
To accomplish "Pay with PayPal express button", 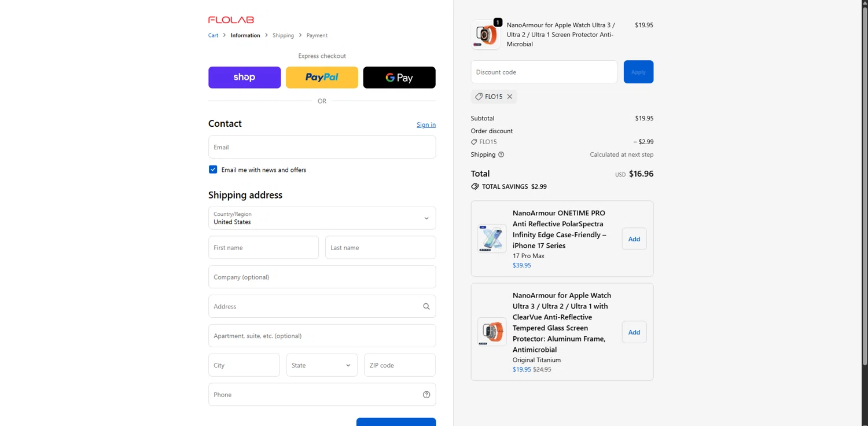I will (322, 78).
